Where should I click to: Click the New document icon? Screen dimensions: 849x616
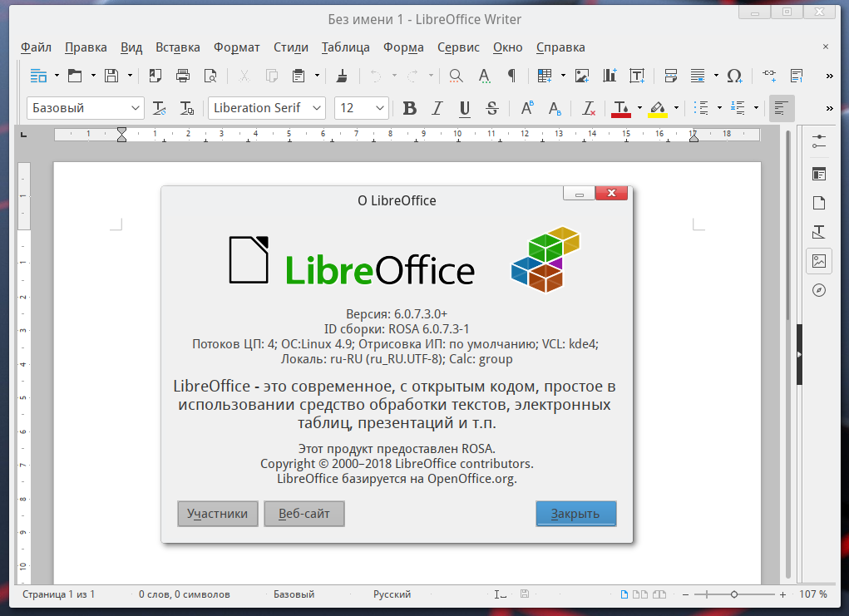coord(38,76)
